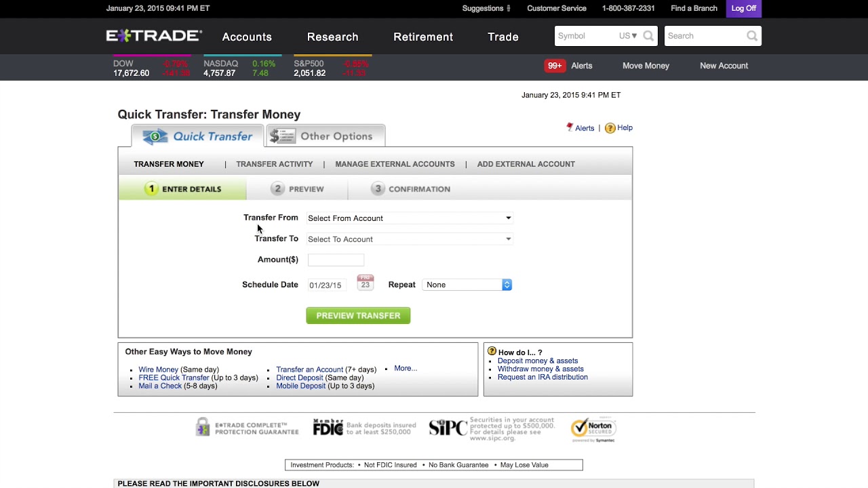The image size is (868, 488).
Task: Click the DOW index quote
Action: [152, 68]
